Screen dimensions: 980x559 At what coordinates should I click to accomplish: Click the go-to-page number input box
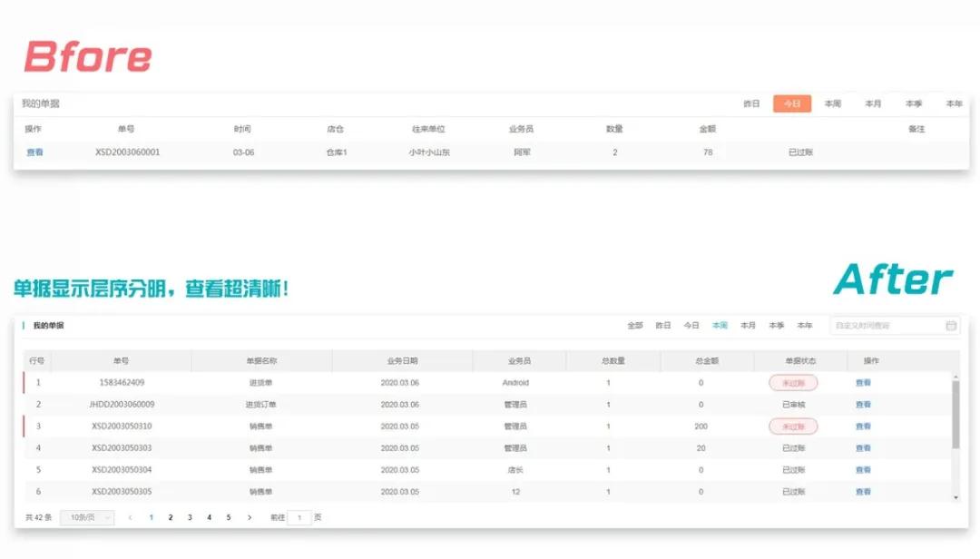(299, 517)
